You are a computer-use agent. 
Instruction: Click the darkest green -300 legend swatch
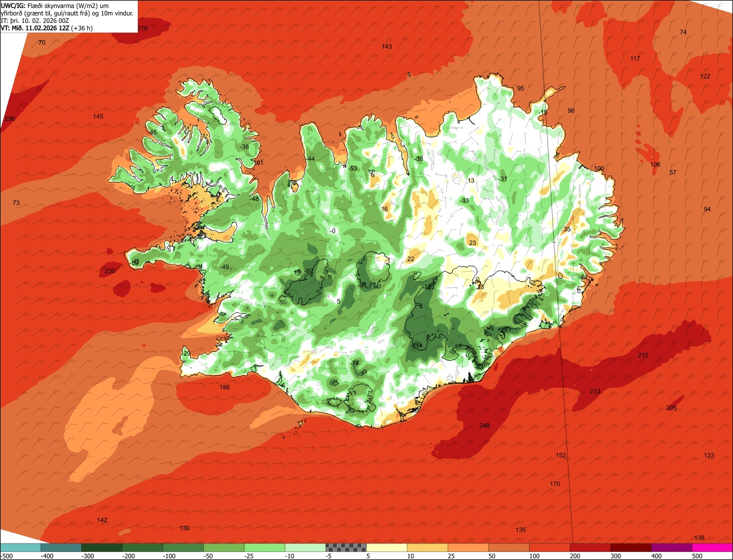tap(101, 547)
